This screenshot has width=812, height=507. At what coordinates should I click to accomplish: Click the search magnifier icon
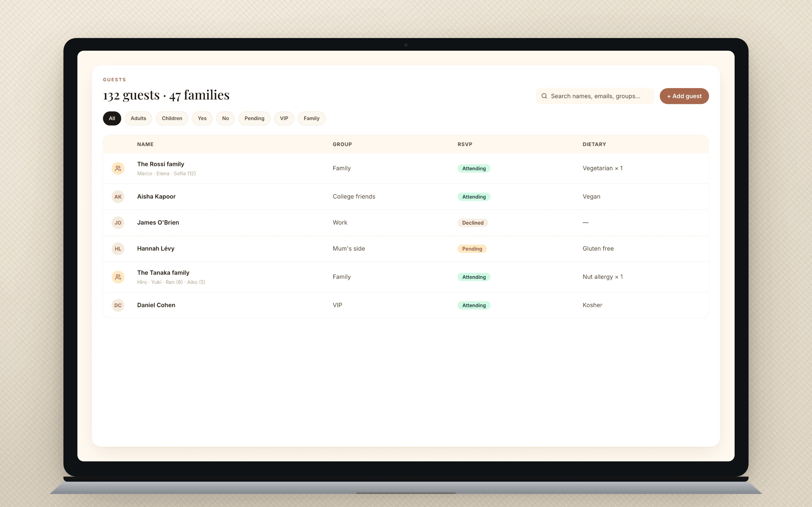[544, 96]
